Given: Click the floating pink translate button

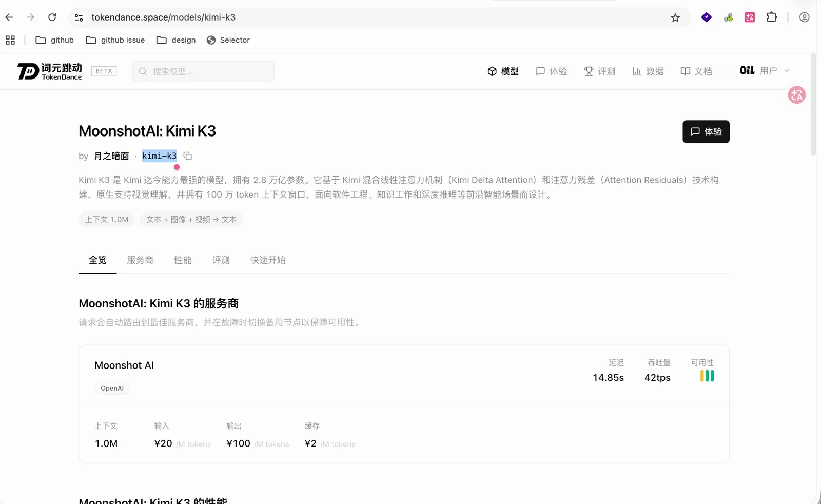Looking at the screenshot, I should (x=797, y=95).
